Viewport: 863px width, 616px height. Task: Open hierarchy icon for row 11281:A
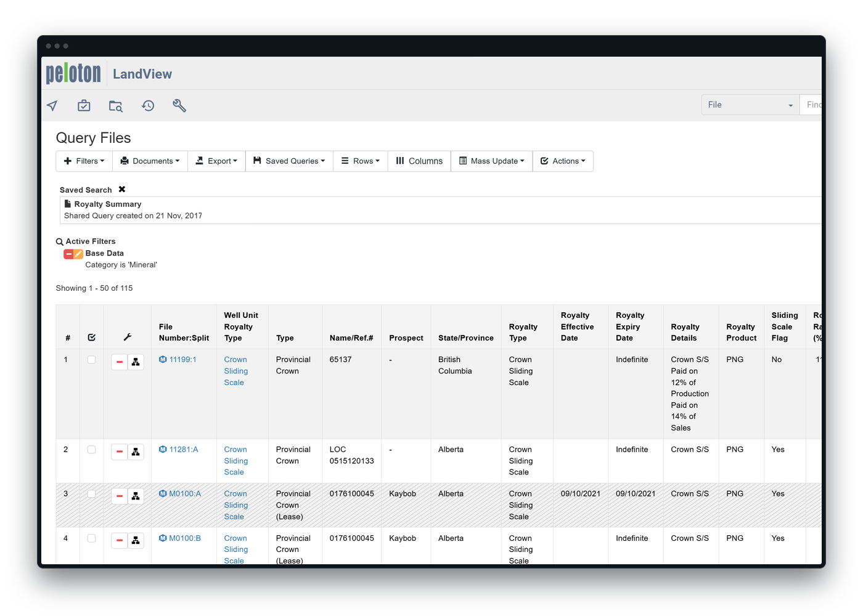[x=136, y=452]
